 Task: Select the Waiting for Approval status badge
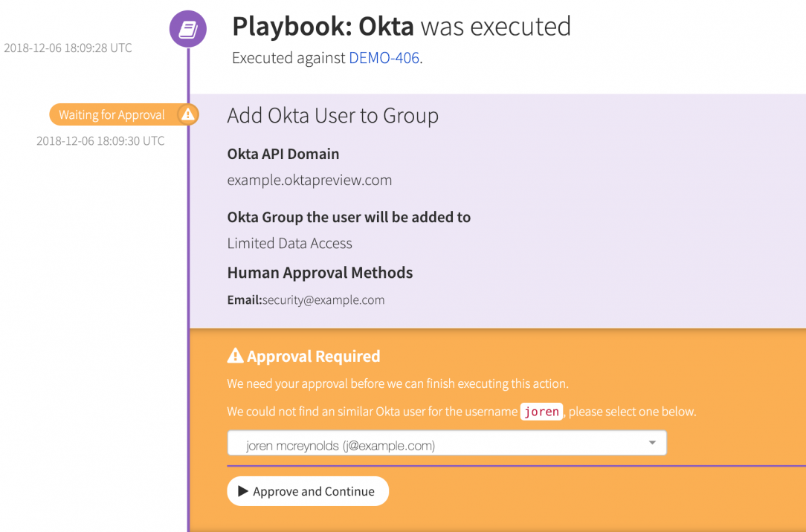click(113, 114)
